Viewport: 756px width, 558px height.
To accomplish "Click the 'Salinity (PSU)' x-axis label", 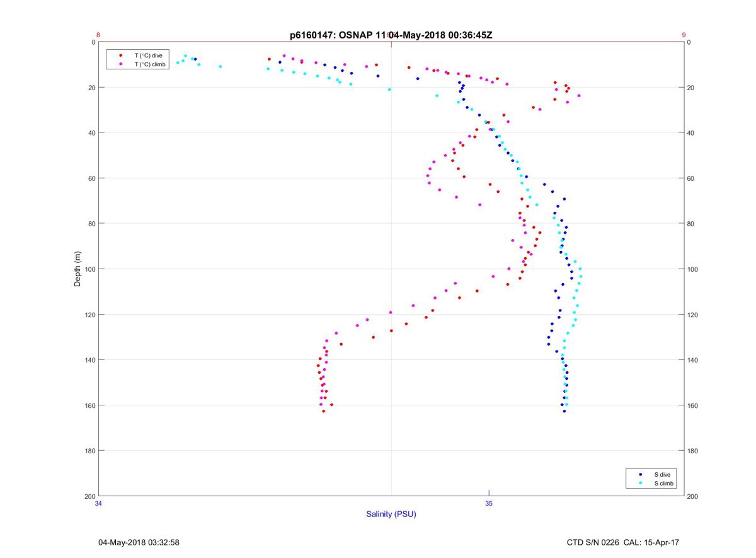I will point(391,514).
